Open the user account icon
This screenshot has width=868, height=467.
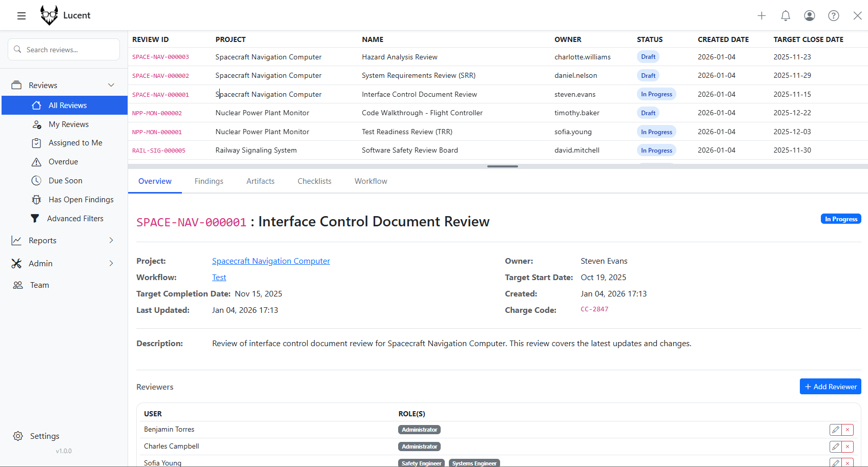click(809, 15)
